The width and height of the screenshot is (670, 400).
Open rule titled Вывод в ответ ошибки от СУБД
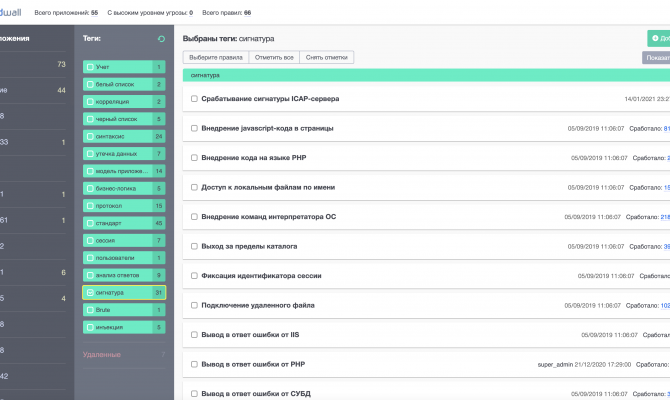click(x=256, y=394)
